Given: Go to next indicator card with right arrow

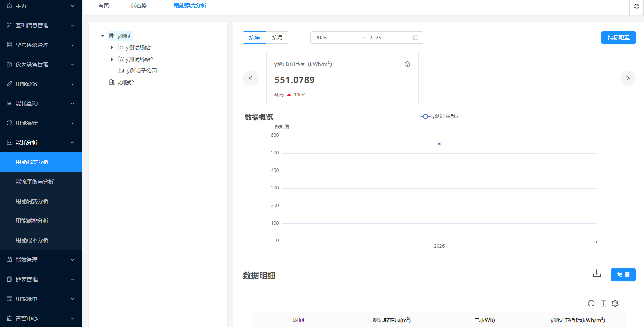Looking at the screenshot, I should (628, 78).
